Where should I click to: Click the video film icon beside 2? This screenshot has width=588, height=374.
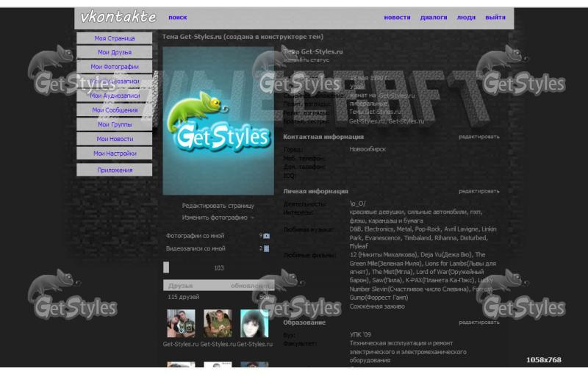(x=266, y=248)
